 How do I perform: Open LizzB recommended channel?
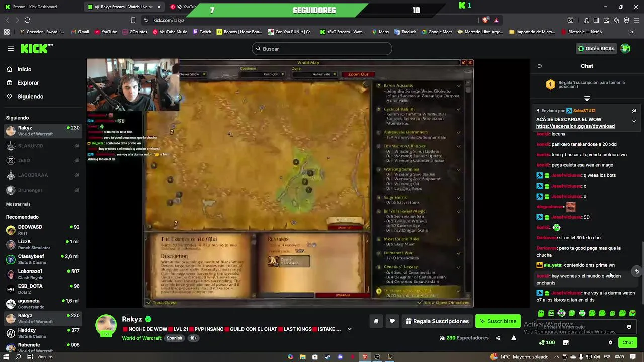coord(42,244)
